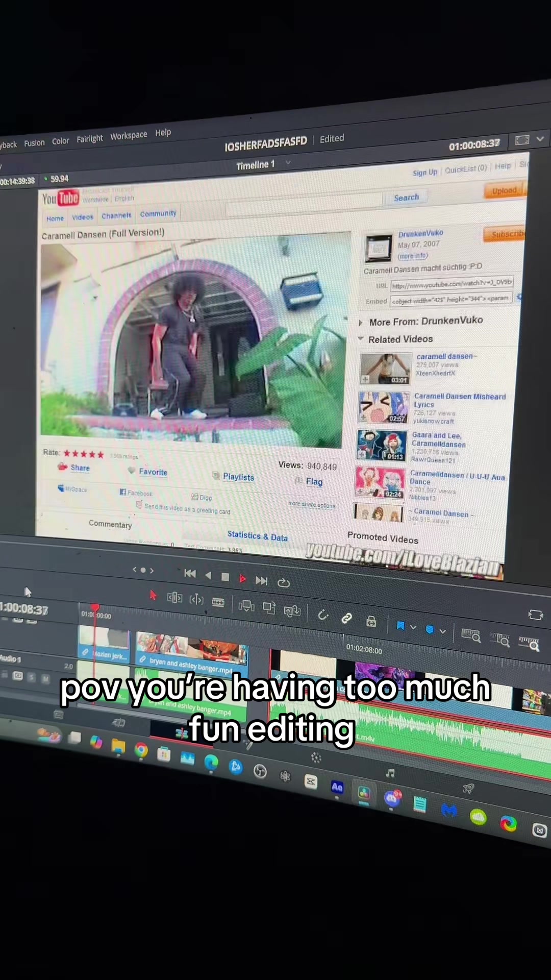Click the Overwrite Clip toolbar icon
The height and width of the screenshot is (980, 551).
tap(269, 608)
